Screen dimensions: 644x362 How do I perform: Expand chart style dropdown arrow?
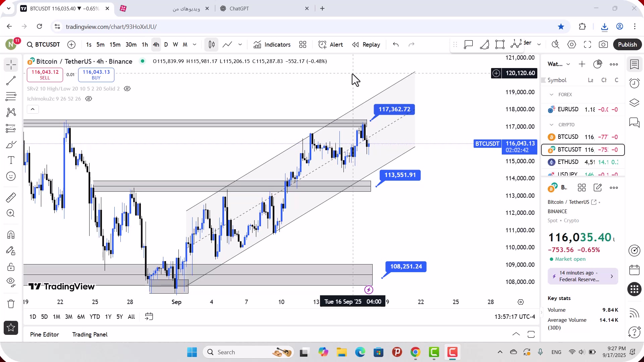click(x=240, y=45)
